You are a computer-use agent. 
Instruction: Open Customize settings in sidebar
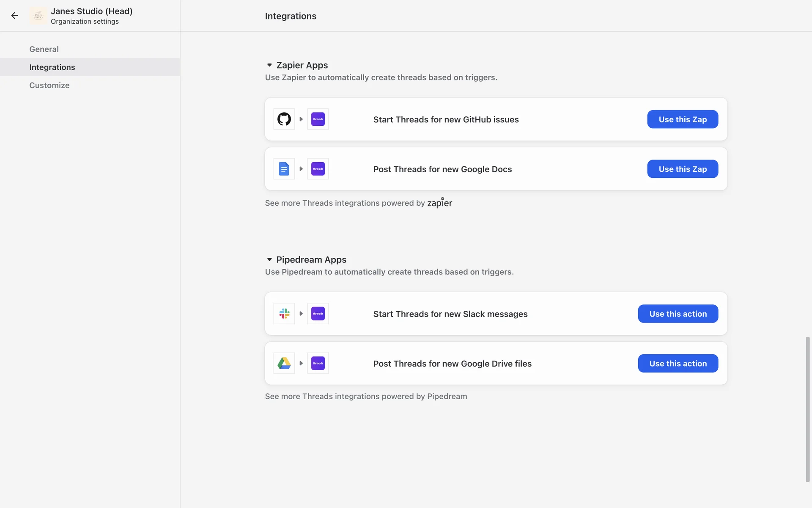point(49,85)
